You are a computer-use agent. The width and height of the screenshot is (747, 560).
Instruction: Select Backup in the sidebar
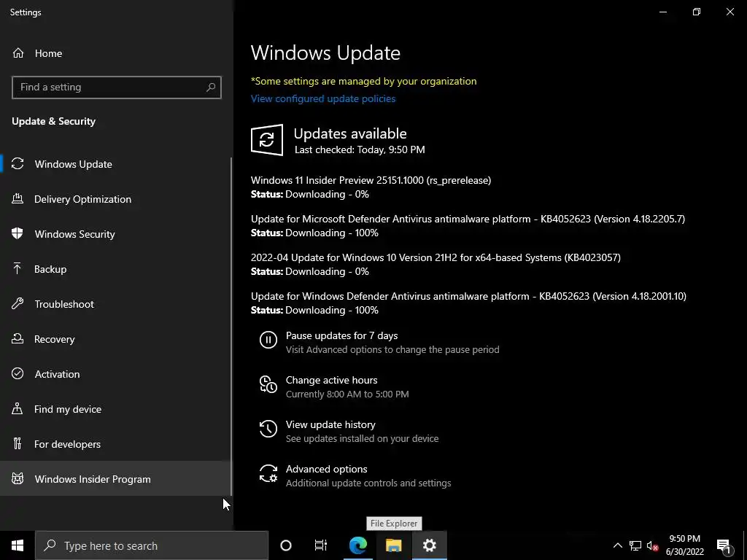(x=116, y=269)
